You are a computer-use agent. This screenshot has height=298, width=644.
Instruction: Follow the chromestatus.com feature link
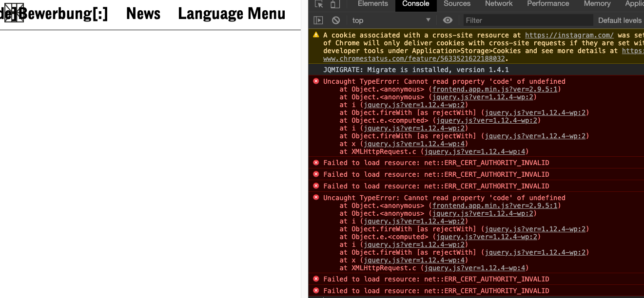414,58
